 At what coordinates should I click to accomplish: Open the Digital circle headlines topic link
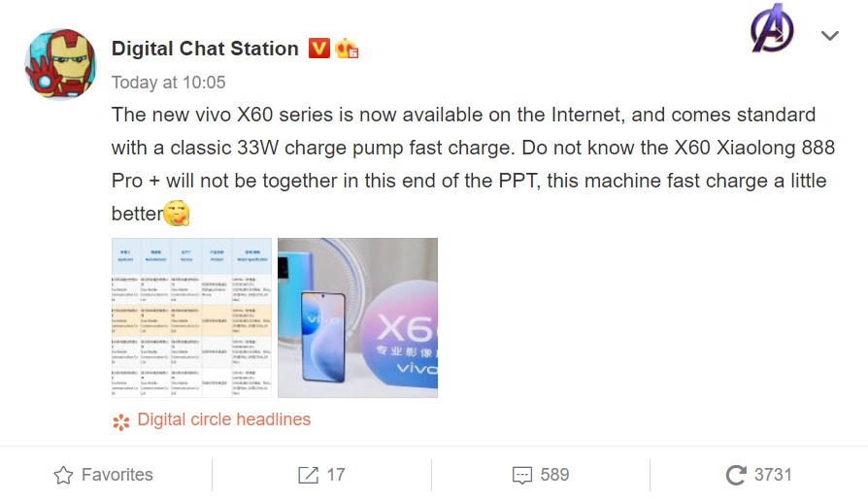point(223,419)
